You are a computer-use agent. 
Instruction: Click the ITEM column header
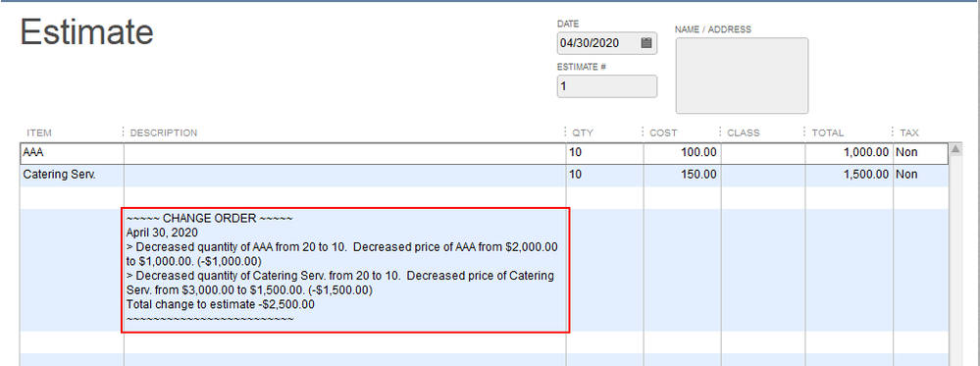(x=39, y=132)
